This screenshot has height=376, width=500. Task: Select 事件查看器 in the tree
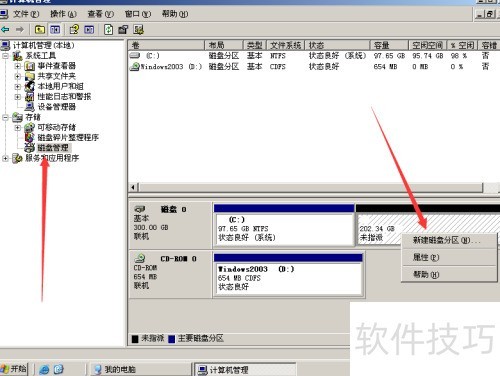tap(56, 66)
